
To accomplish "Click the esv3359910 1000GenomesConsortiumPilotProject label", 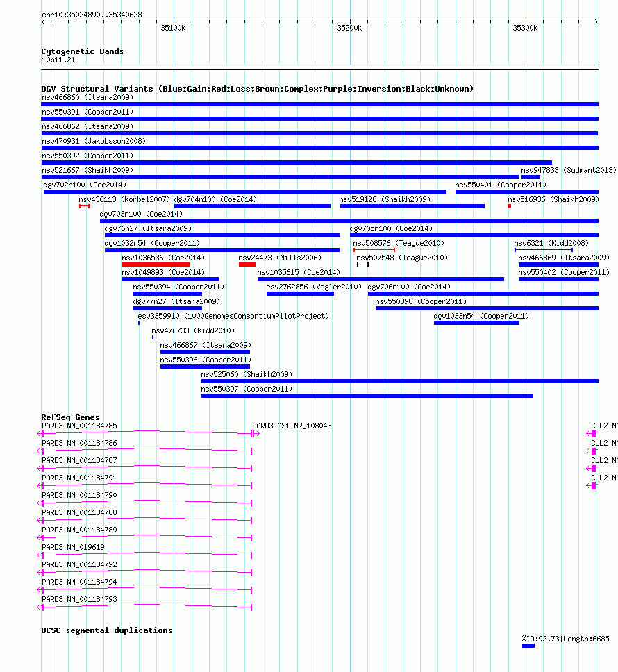I will click(233, 316).
